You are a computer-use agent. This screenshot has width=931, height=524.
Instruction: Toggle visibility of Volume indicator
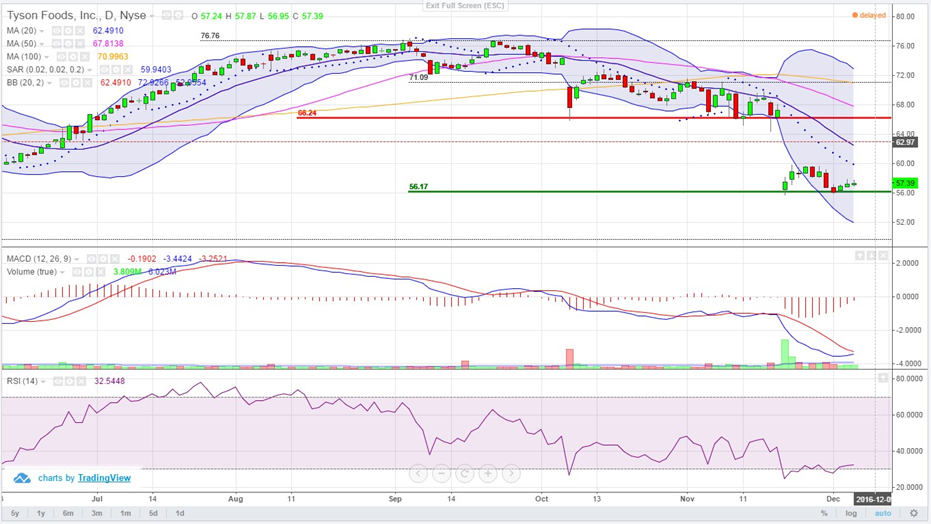(77, 272)
